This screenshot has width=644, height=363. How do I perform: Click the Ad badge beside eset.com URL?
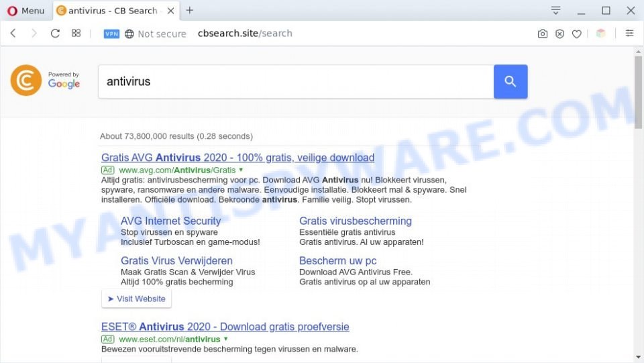[x=107, y=340]
